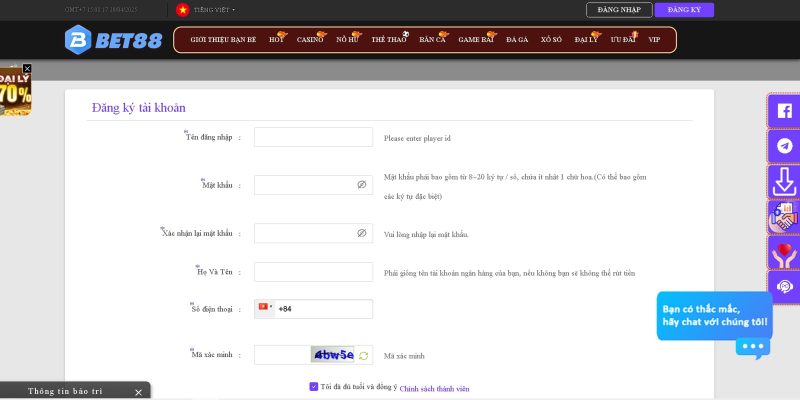The width and height of the screenshot is (800, 400).
Task: Focus the Họ Và Tên input field
Action: coord(313,272)
